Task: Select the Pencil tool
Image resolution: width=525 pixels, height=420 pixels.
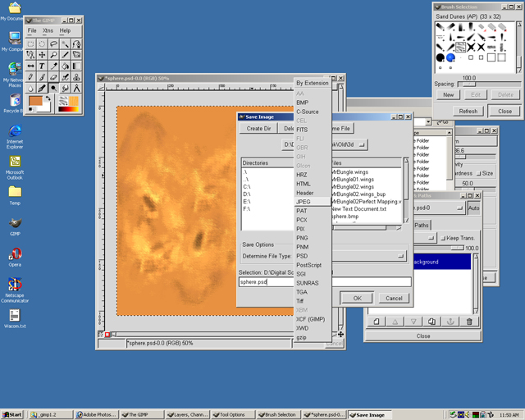Action: point(31,77)
